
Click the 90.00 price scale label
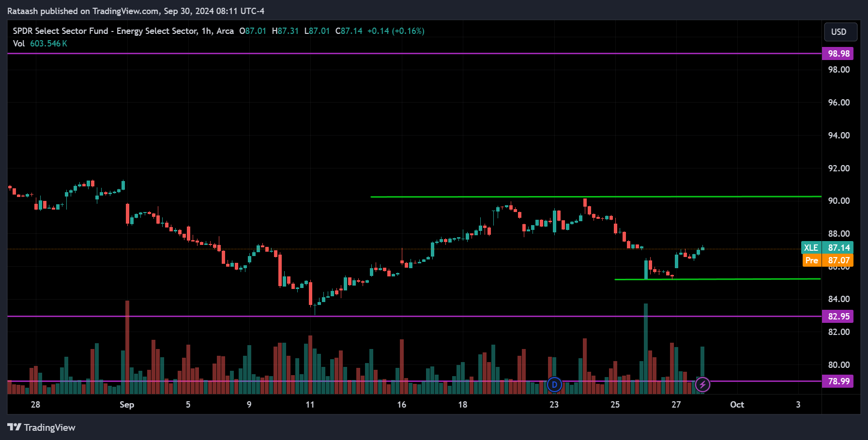click(839, 201)
